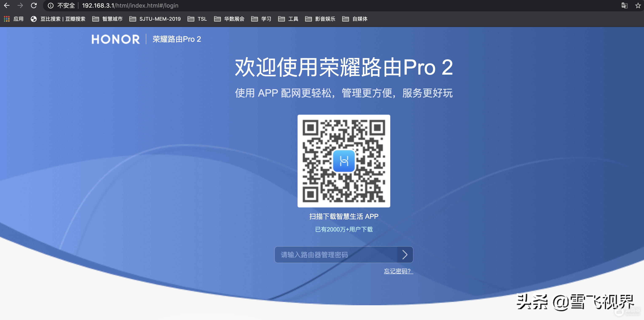Screen dimensions: 644x320
Task: Click the HONOR logo
Action: (x=115, y=39)
